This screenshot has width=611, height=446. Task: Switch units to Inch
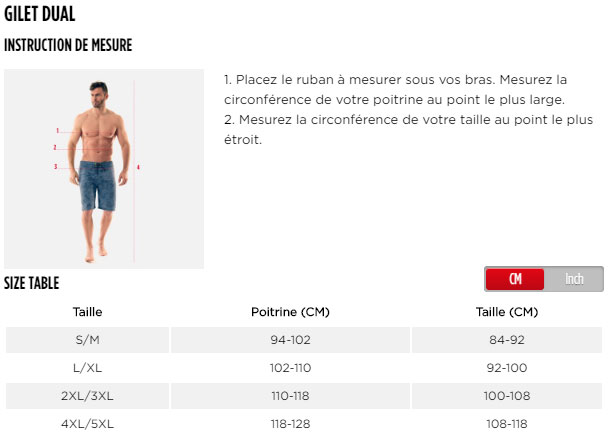point(574,279)
